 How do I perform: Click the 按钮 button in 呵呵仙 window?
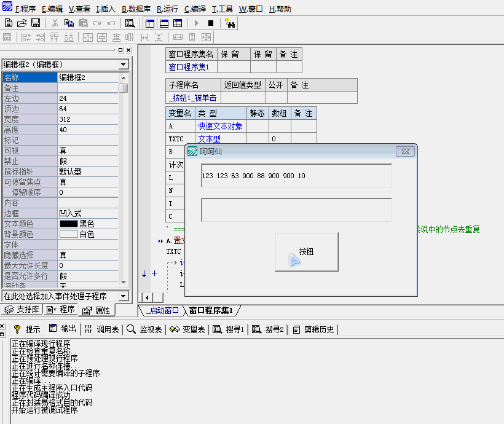[x=307, y=252]
